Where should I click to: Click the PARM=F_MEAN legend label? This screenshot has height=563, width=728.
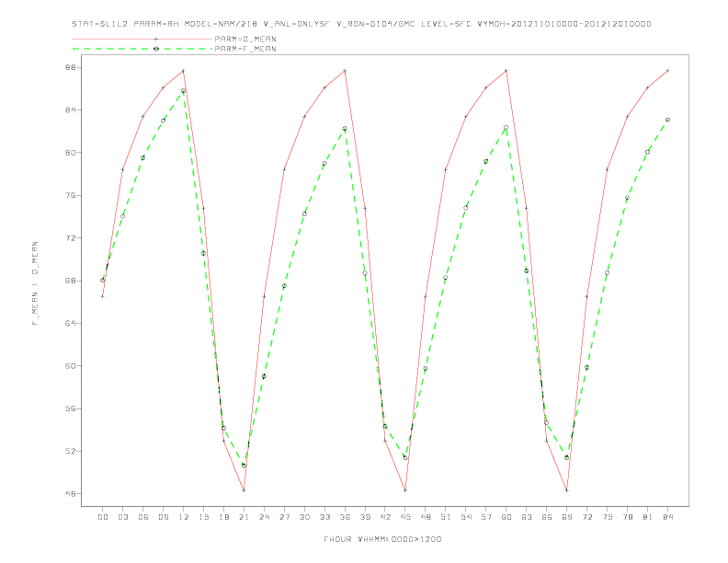[245, 49]
